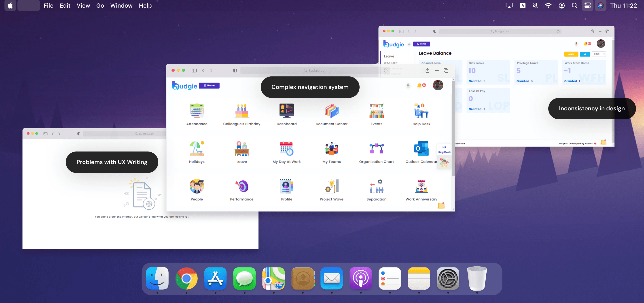
Task: Click the Budgie.com address bar in the front window
Action: point(315,71)
